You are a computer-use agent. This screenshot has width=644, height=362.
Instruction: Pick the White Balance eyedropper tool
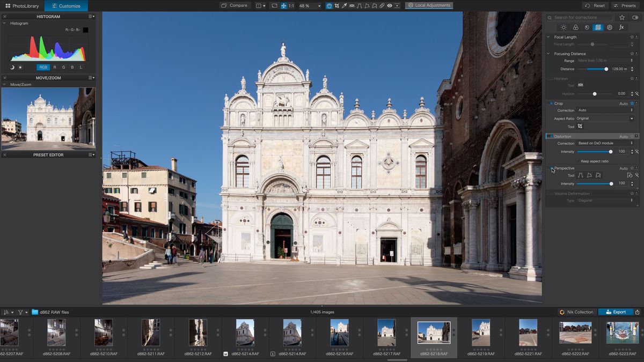344,5
